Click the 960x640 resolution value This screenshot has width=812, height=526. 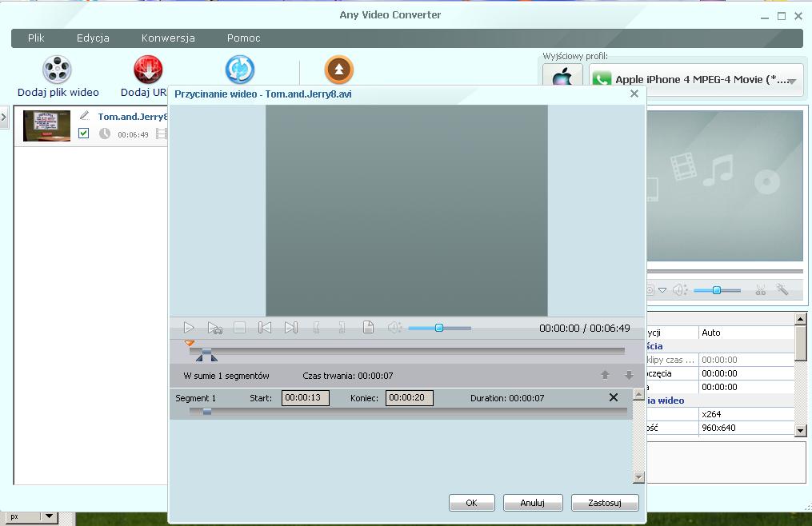pyautogui.click(x=718, y=428)
